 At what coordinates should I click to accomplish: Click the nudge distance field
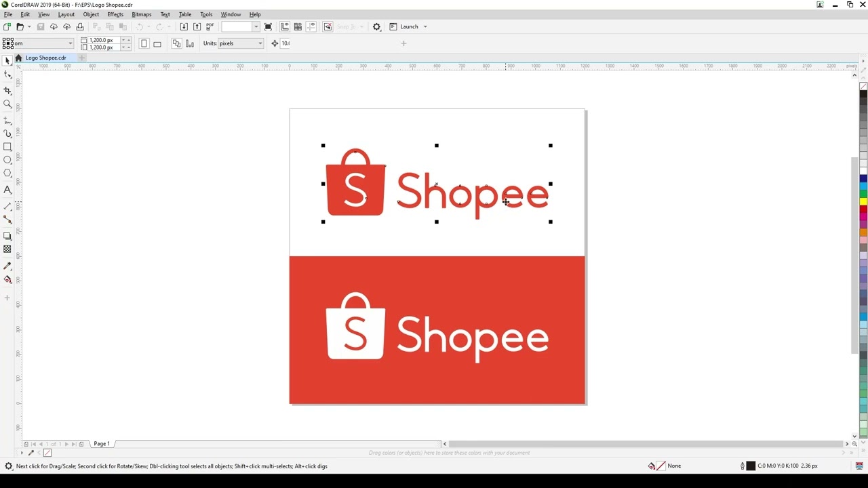[x=285, y=43]
